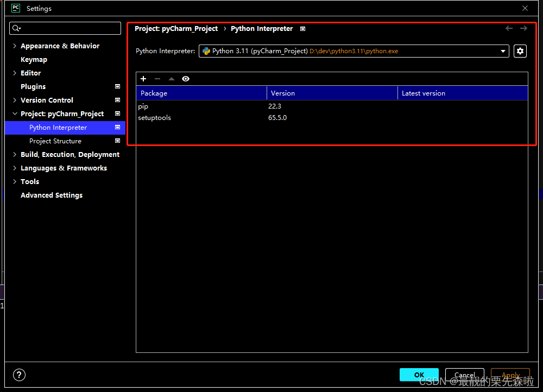Expand Build, Execution, Deployment section

tap(15, 154)
